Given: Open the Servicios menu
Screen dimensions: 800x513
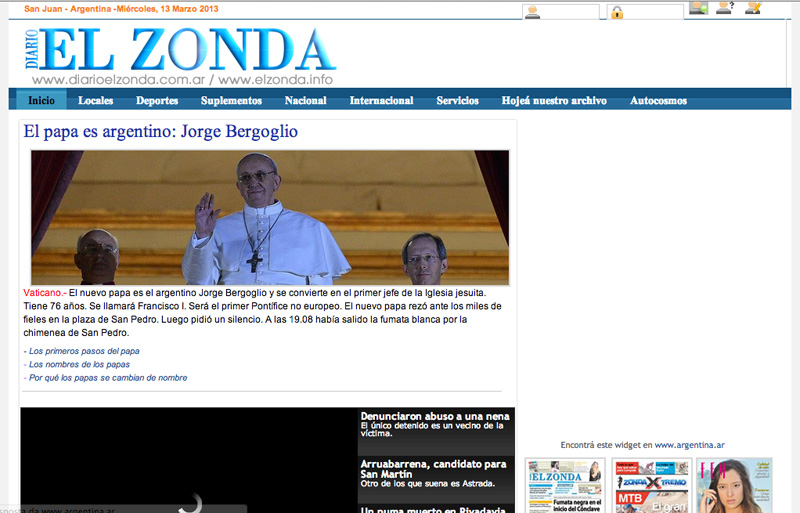Looking at the screenshot, I should [x=457, y=100].
